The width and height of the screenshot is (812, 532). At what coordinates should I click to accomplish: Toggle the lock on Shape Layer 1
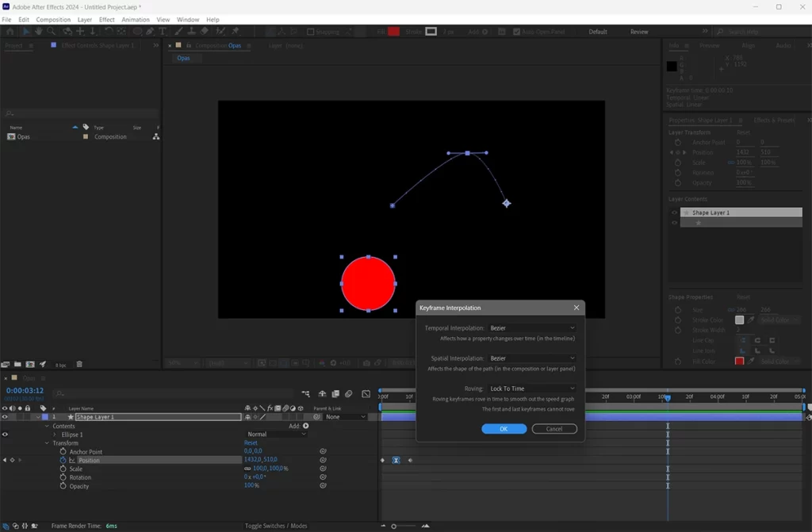point(27,418)
